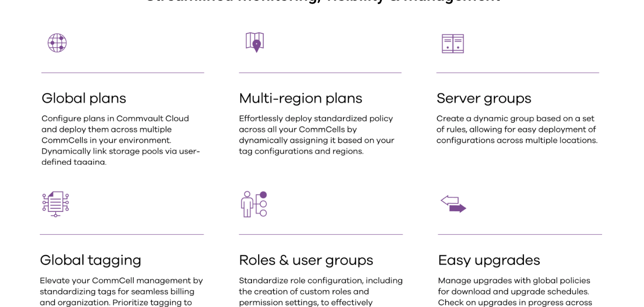Click the paragraph starting 'Configure plans in Commvault Cloud'
This screenshot has width=644, height=307.
(x=121, y=140)
